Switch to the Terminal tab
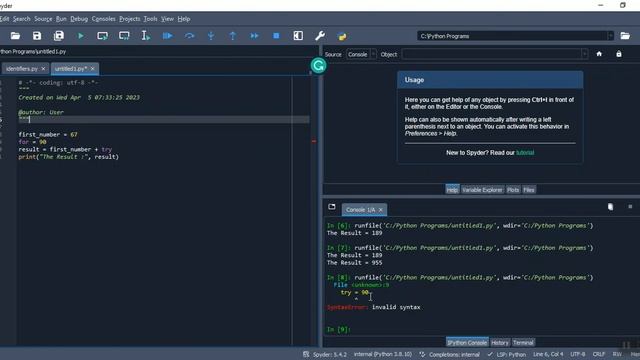This screenshot has height=360, width=640. click(x=523, y=342)
